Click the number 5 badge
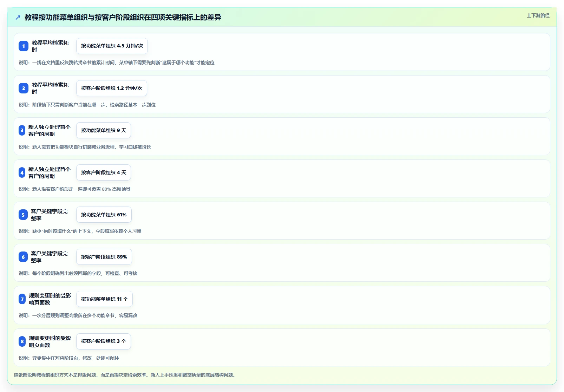Viewport: 564px width, 392px height. (x=23, y=215)
